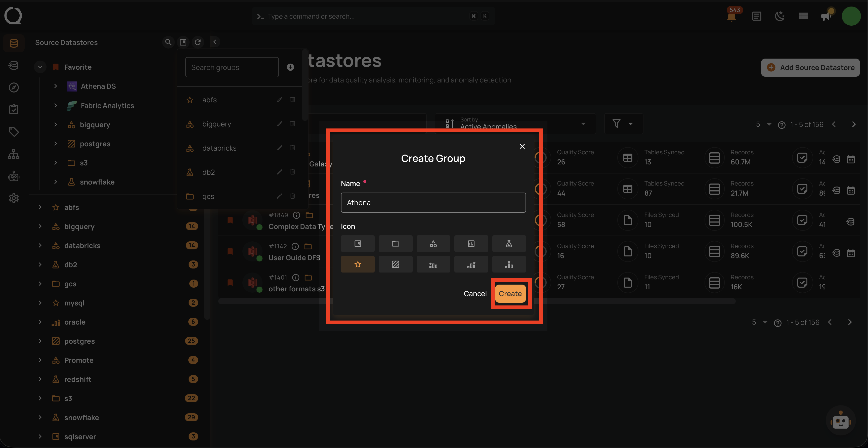The image size is (868, 448).
Task: Choose the folder icon for the Athena group
Action: coord(396,243)
